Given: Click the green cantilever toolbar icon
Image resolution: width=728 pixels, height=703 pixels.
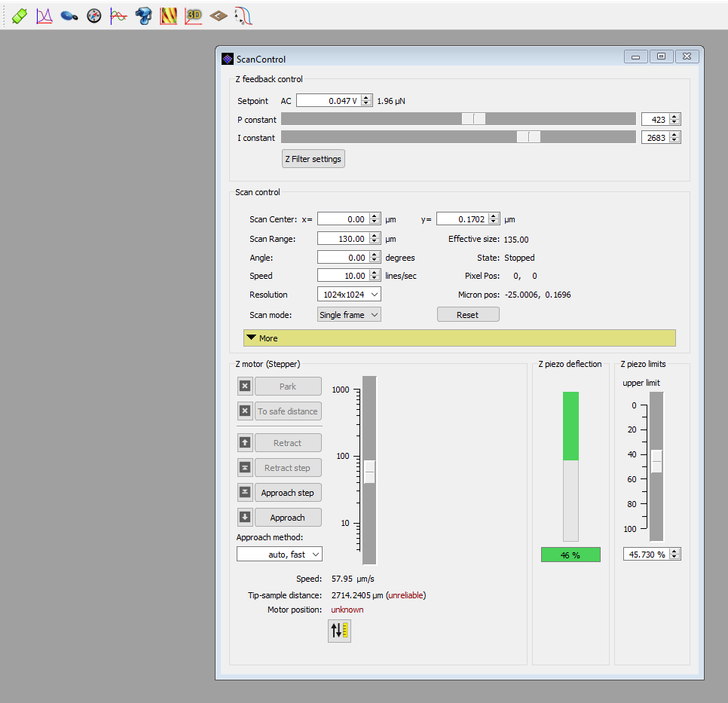Looking at the screenshot, I should pos(20,15).
